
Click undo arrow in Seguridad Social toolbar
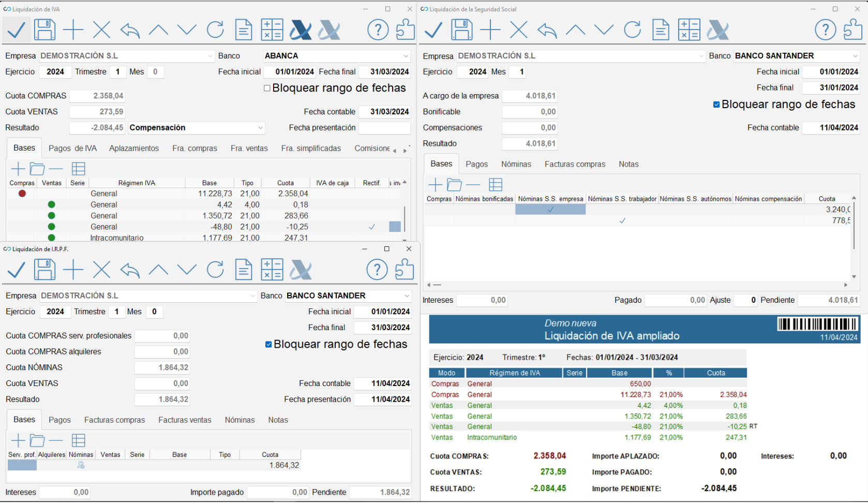click(x=547, y=30)
